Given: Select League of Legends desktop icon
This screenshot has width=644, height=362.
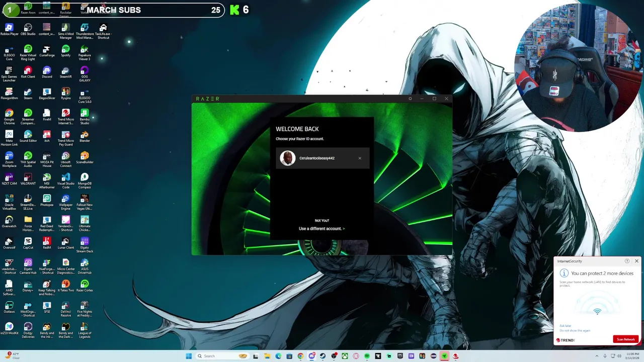Looking at the screenshot, I should pyautogui.click(x=85, y=331).
